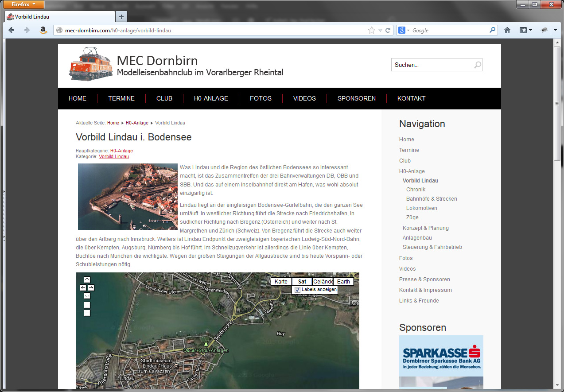Screen dimensions: 564x392
Task: Open Home in the Navigation sidebar
Action: (x=406, y=140)
